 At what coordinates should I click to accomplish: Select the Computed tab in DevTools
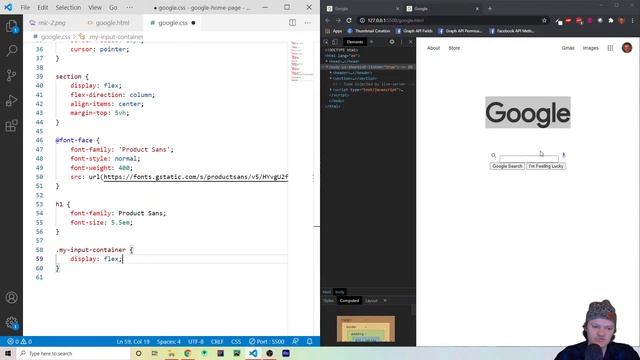[349, 301]
